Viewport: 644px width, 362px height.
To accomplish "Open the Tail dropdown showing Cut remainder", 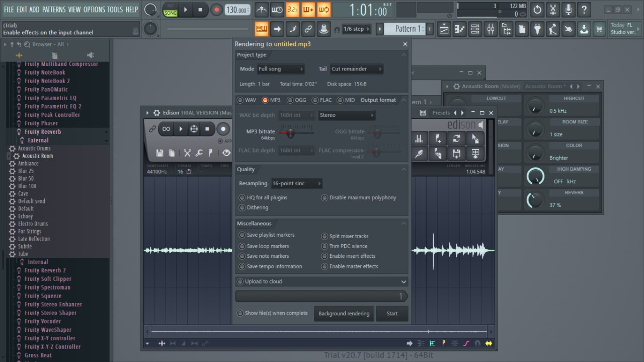I will pos(357,69).
